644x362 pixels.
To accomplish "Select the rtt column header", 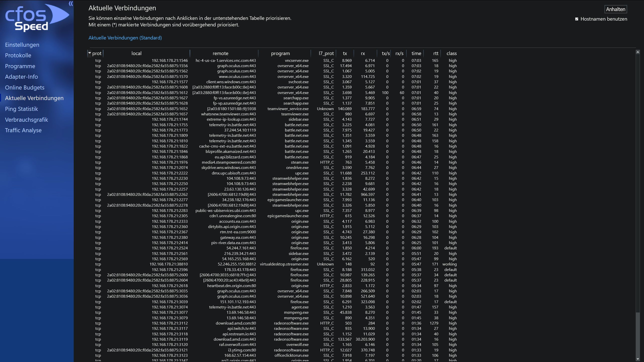I will (x=435, y=53).
